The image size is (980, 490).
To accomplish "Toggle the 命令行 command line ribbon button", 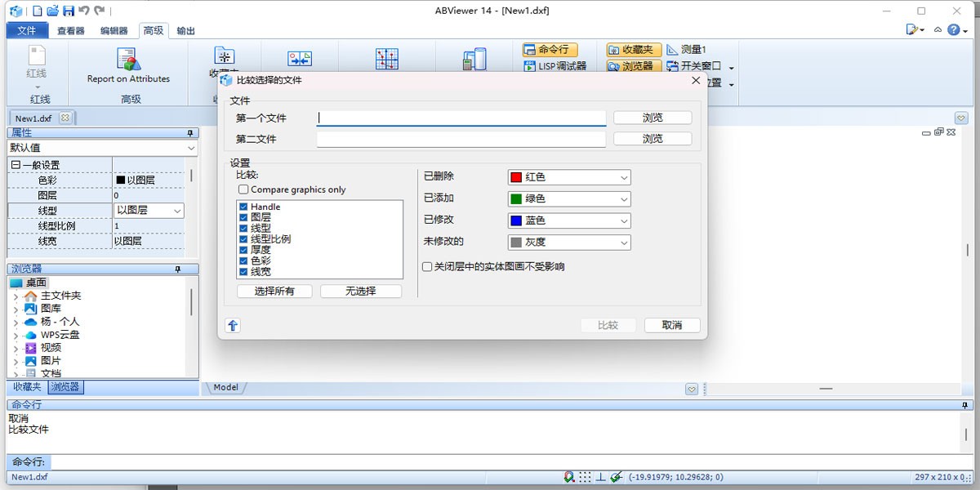I will tap(550, 50).
